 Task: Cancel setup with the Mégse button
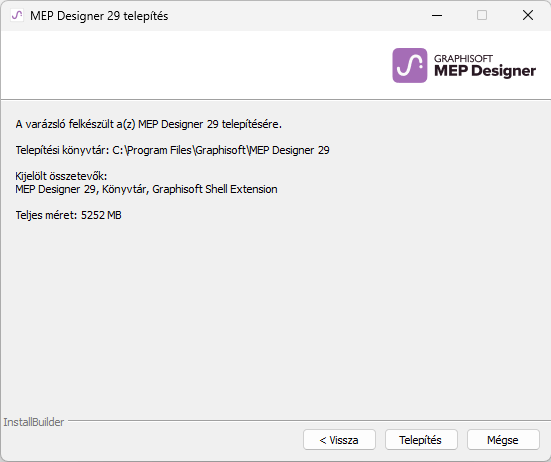tap(503, 440)
